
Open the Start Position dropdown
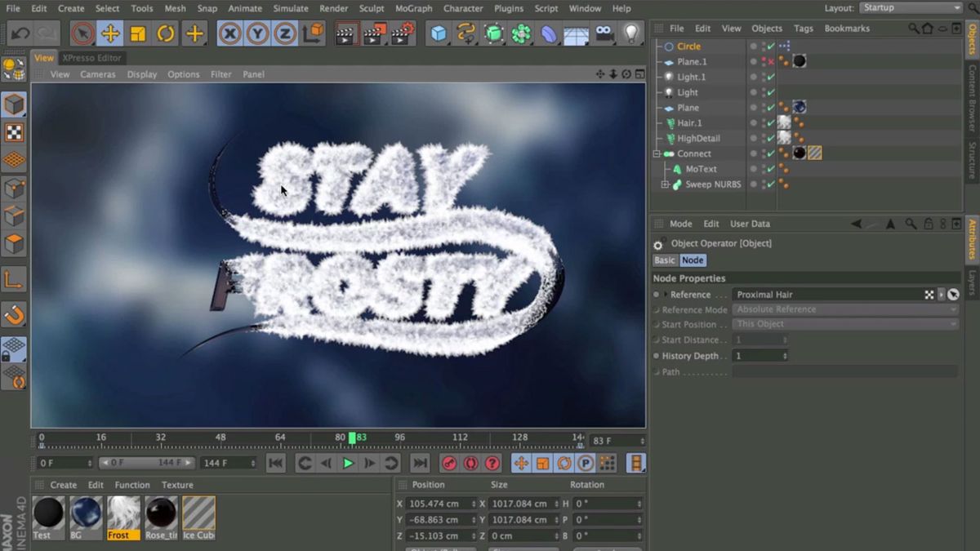(x=845, y=324)
